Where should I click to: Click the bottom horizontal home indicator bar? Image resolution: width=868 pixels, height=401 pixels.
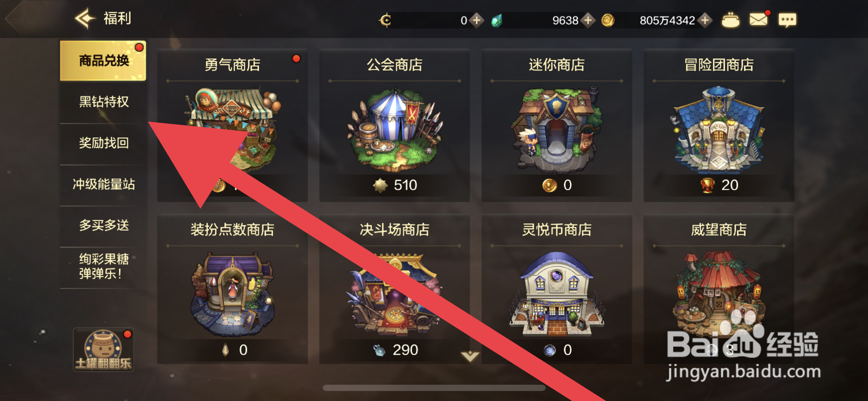pos(434,388)
